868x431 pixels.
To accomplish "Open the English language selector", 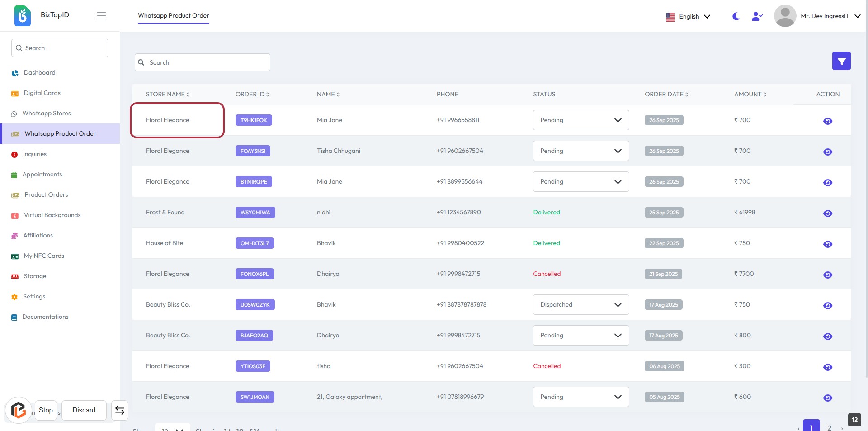I will point(688,17).
